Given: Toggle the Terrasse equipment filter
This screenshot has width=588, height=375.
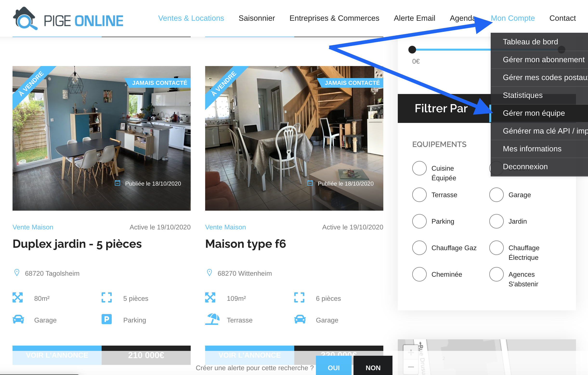Looking at the screenshot, I should pos(419,195).
